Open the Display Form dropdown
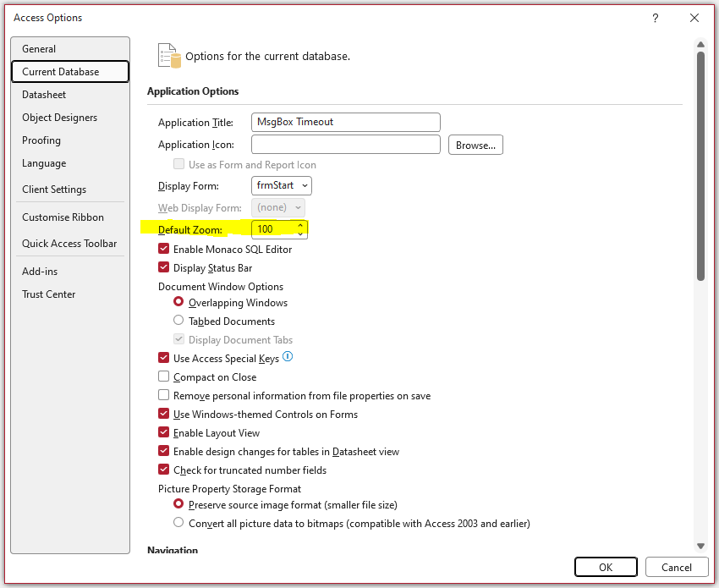 coord(282,185)
